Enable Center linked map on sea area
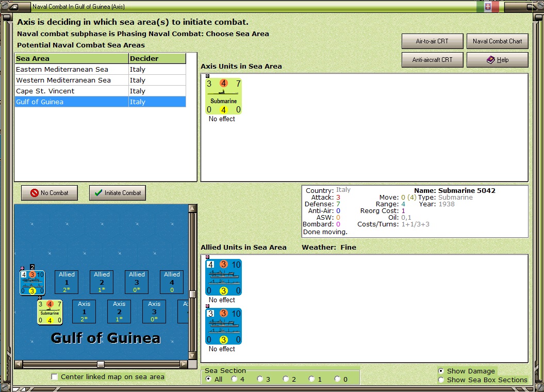Screen dimensions: 544x392 point(55,377)
